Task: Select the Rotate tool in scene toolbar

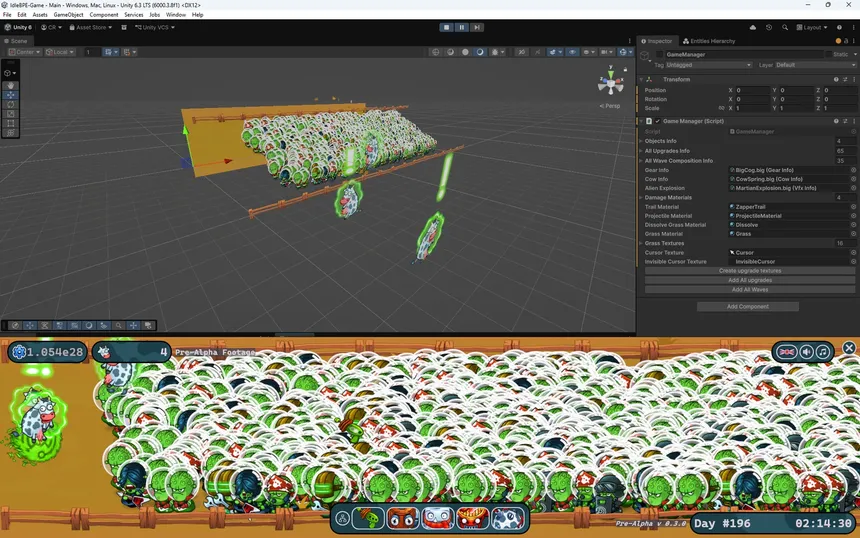Action: pyautogui.click(x=10, y=104)
